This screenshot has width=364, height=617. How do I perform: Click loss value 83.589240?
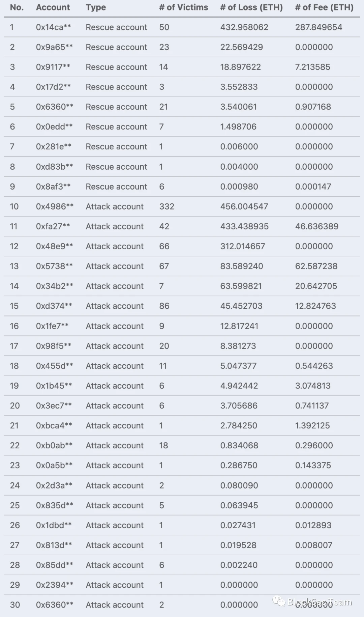click(242, 266)
